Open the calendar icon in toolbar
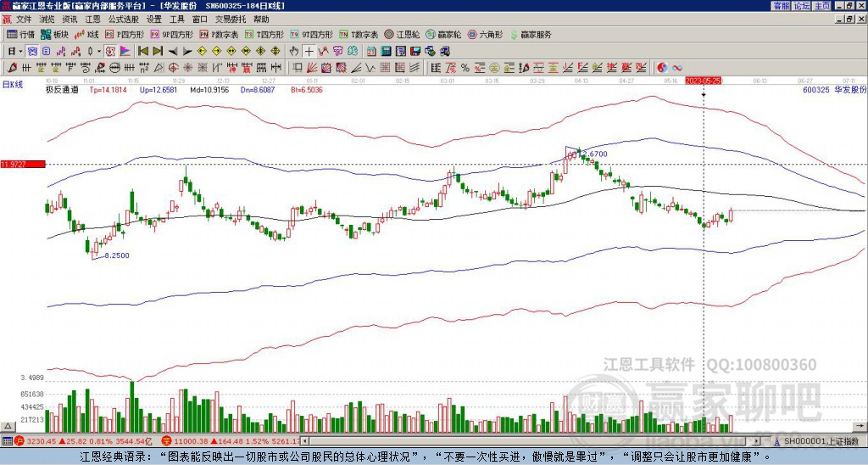Viewport: 868px width, 465px height. [x=371, y=52]
